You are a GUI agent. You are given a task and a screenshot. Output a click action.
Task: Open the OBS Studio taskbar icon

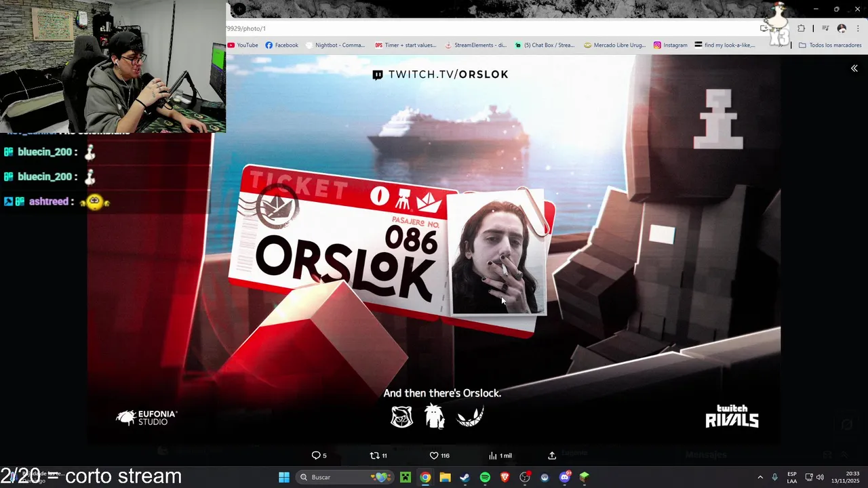point(524,477)
